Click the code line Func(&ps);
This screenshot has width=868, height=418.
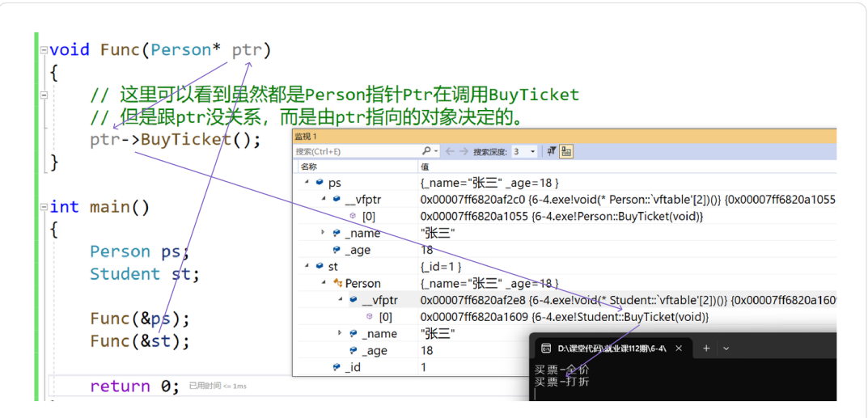pos(140,319)
